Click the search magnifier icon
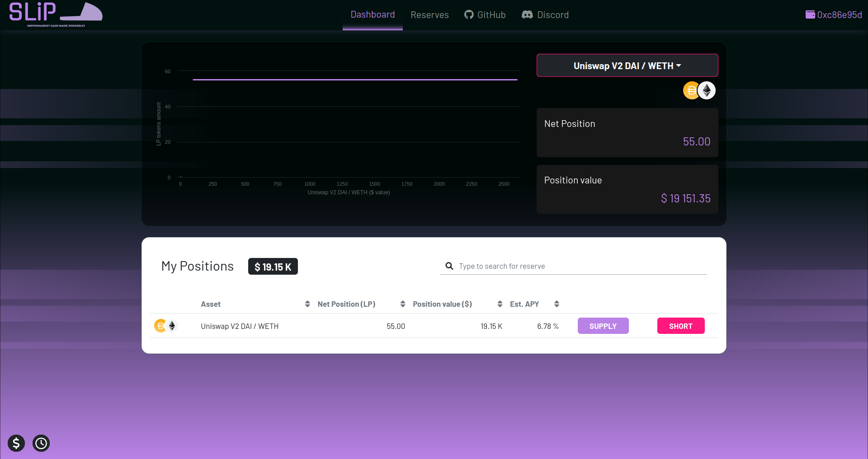868x459 pixels. pos(449,266)
